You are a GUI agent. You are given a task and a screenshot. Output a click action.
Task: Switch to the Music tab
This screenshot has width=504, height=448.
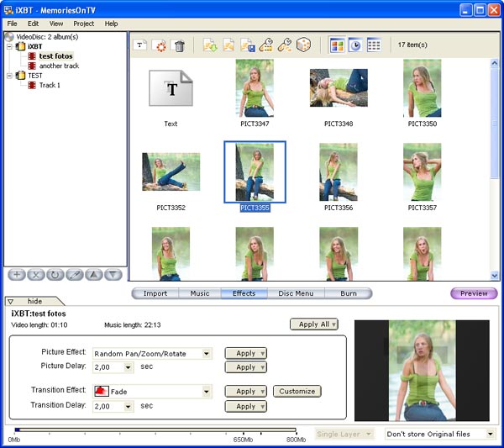pyautogui.click(x=200, y=293)
